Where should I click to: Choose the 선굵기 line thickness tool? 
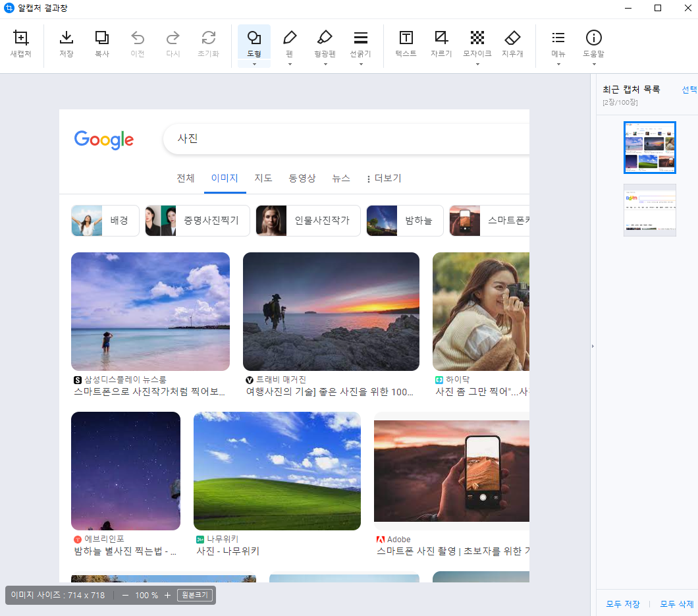coord(361,42)
